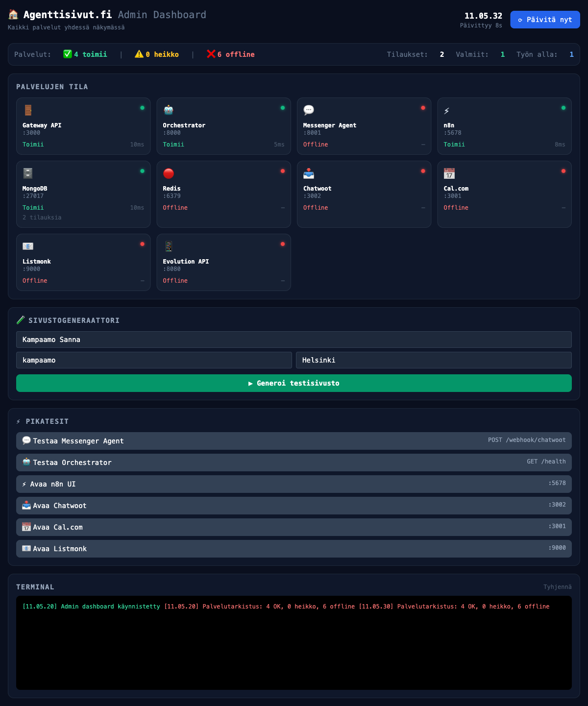This screenshot has height=706, width=588.
Task: Click the n8n card 8ms latency value
Action: 560,145
